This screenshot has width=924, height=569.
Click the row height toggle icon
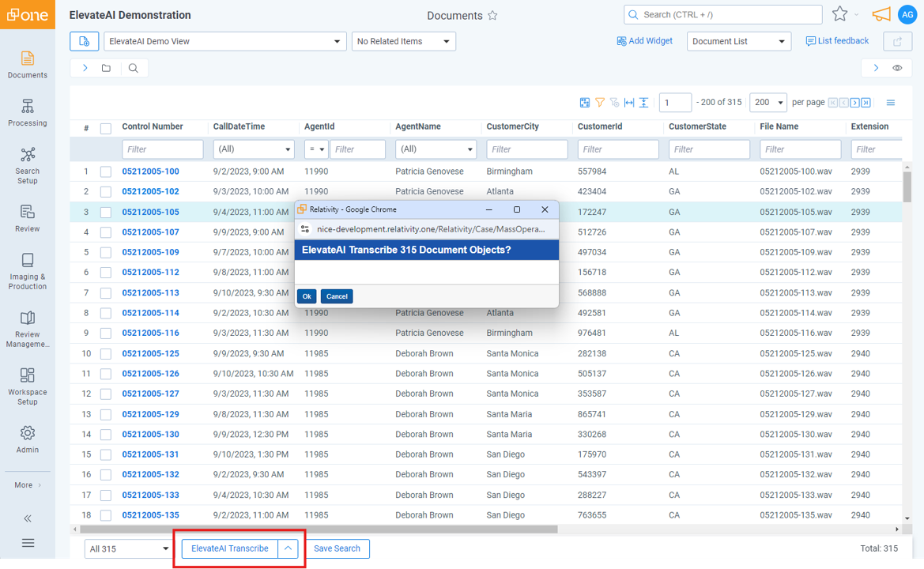click(644, 103)
